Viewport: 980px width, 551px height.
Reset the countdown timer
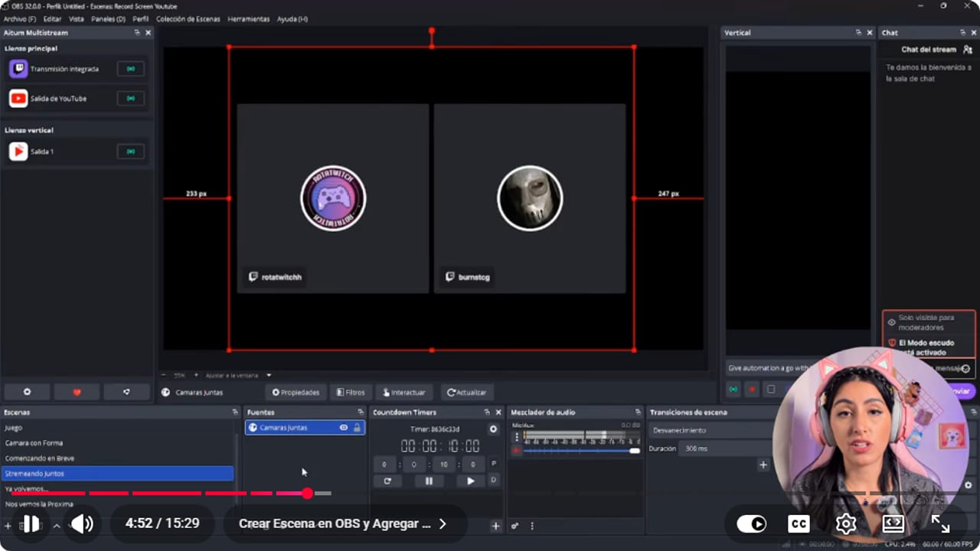387,481
